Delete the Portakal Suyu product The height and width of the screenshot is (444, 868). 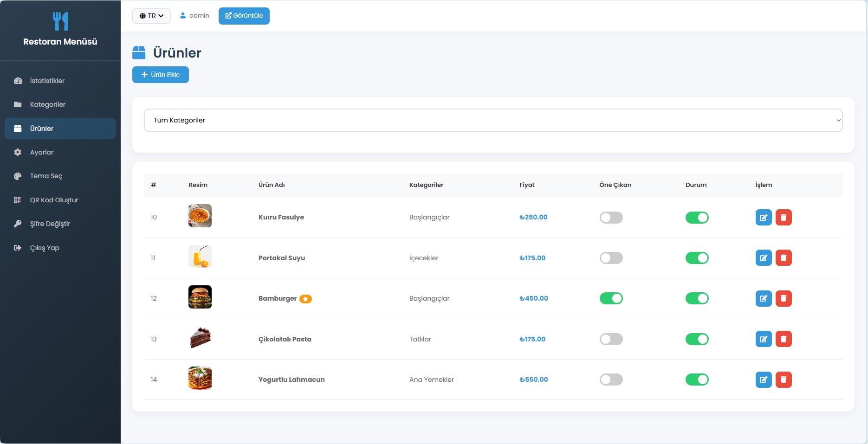coord(784,257)
